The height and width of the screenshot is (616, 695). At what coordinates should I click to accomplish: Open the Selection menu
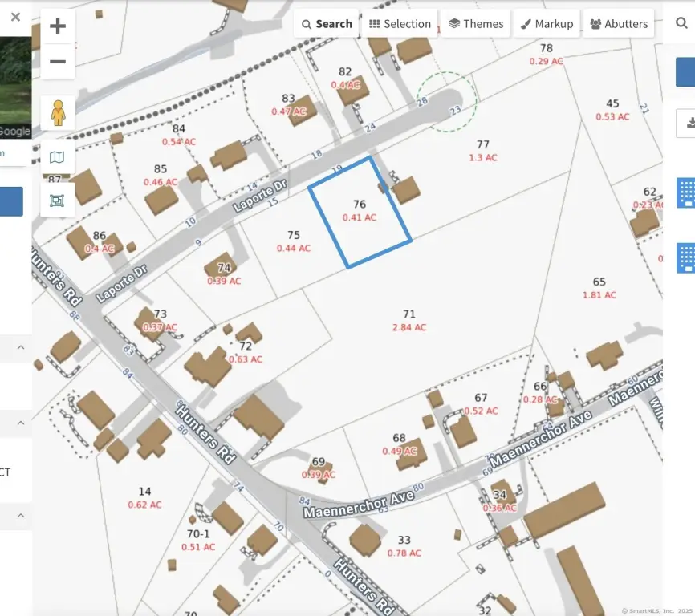[400, 24]
